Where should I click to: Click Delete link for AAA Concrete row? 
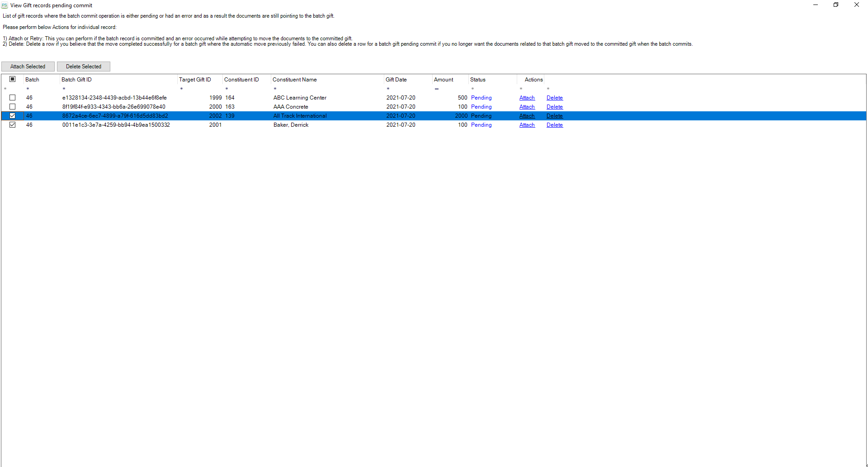click(554, 107)
